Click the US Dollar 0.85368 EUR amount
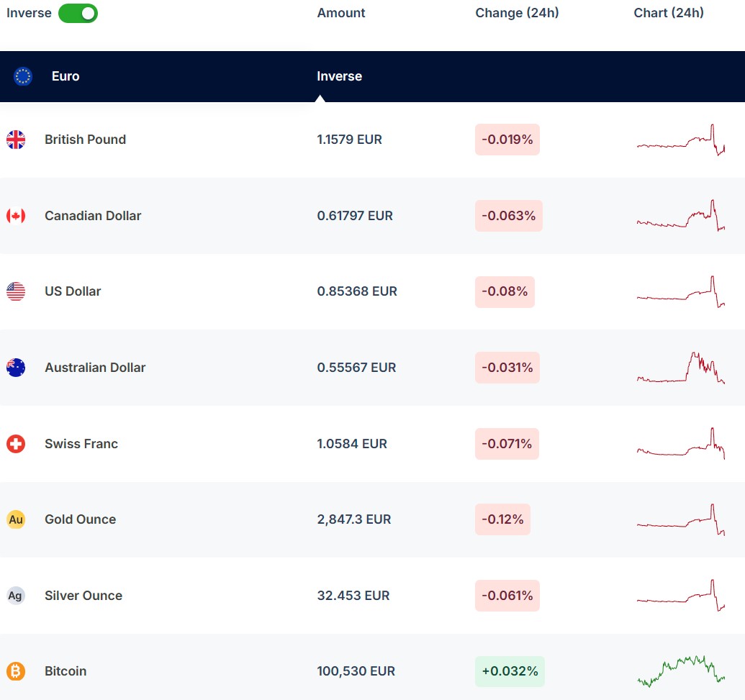 [357, 291]
